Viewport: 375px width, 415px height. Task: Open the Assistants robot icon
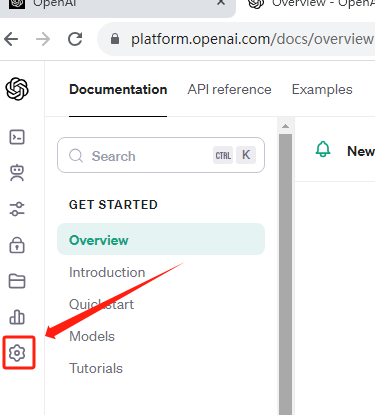pyautogui.click(x=17, y=173)
